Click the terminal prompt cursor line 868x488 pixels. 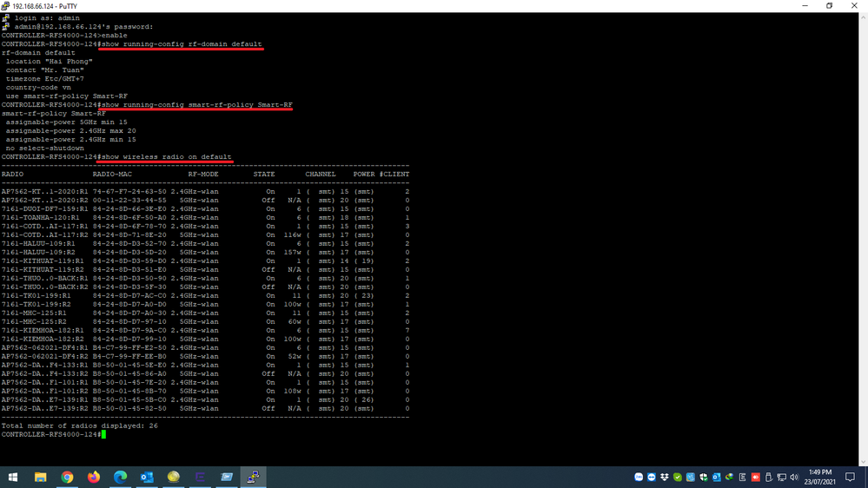coord(103,434)
